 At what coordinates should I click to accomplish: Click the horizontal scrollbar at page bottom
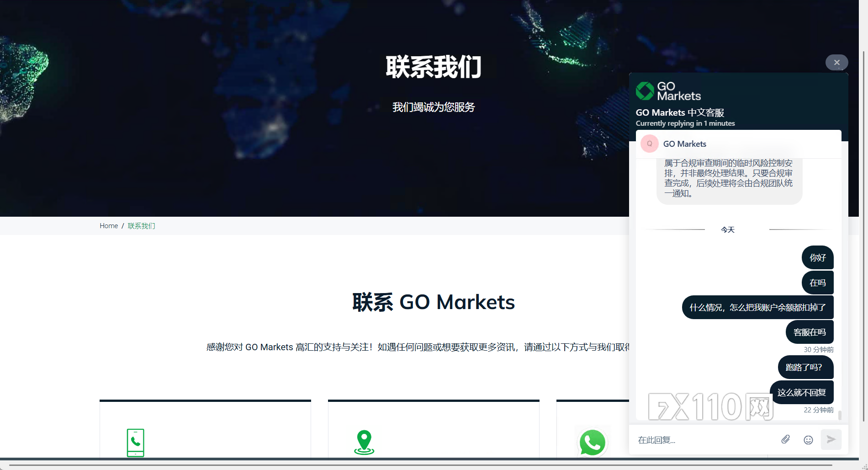point(420,465)
